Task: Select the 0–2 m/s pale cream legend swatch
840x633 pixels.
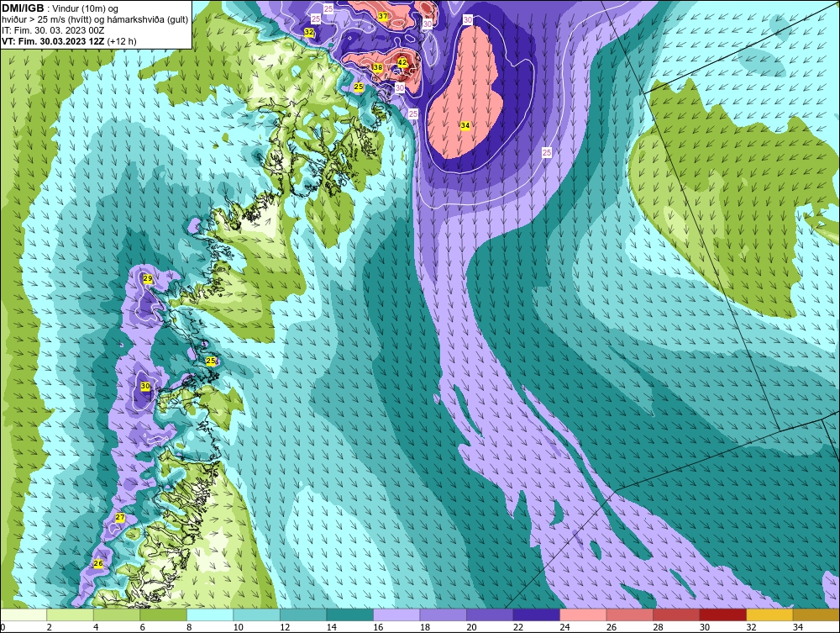Action: tap(24, 615)
